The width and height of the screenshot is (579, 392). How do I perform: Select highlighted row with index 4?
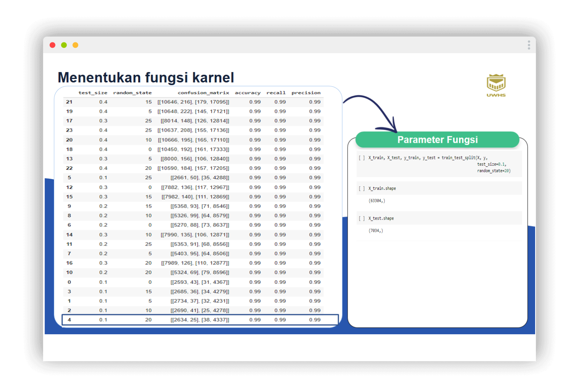[200, 320]
